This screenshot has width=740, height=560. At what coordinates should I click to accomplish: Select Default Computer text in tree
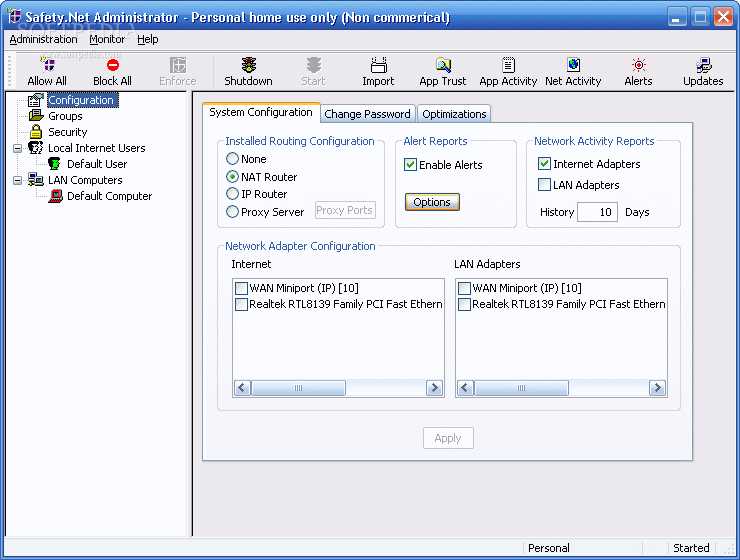click(x=109, y=196)
